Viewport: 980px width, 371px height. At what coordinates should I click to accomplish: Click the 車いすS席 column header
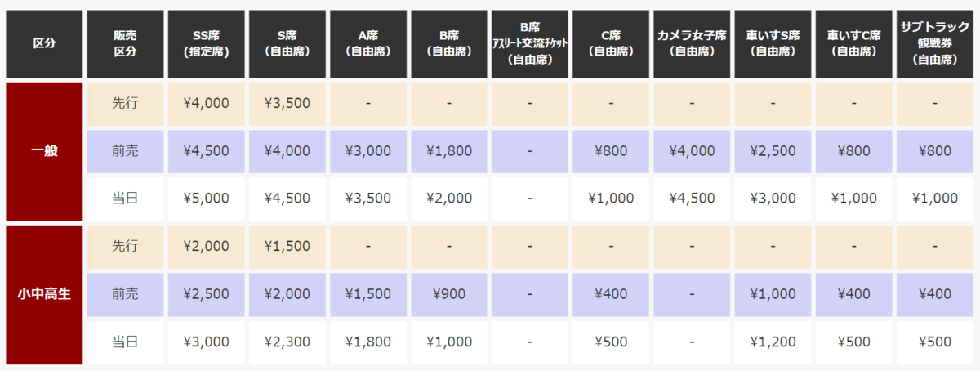[x=772, y=43]
